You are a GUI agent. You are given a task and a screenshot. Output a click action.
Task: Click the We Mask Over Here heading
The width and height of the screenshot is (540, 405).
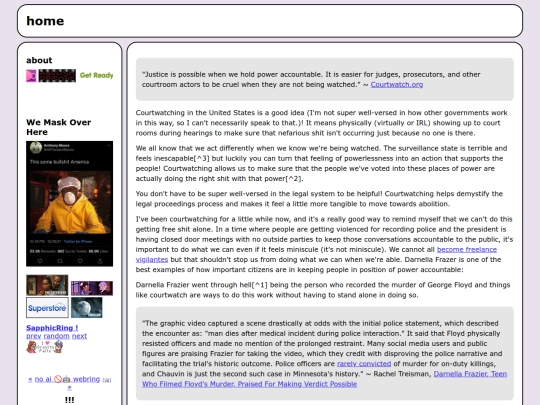[59, 127]
